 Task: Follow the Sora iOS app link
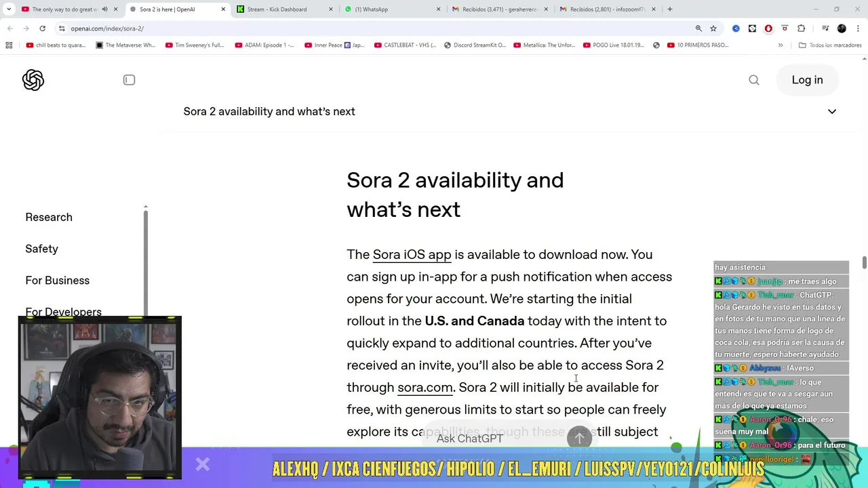(412, 254)
